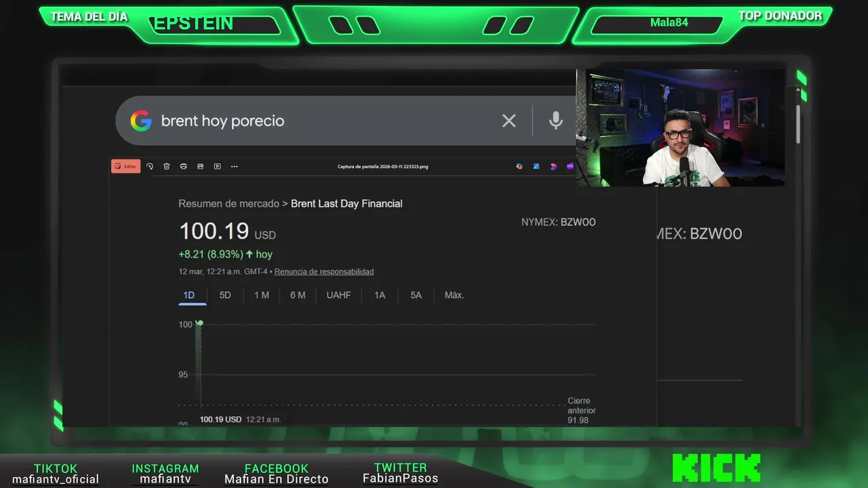Click Brent Last Day Financial title
The image size is (868, 488).
[347, 203]
